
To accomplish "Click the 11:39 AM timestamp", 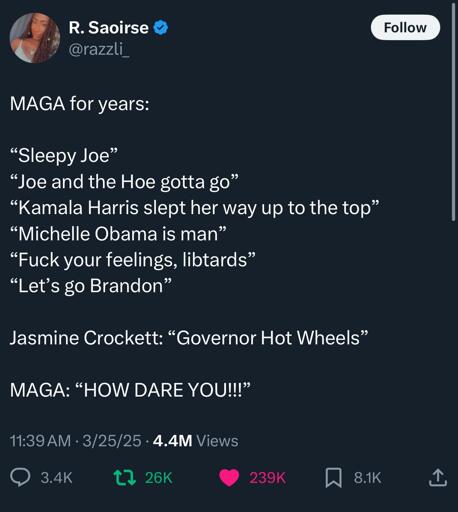I will (x=40, y=441).
